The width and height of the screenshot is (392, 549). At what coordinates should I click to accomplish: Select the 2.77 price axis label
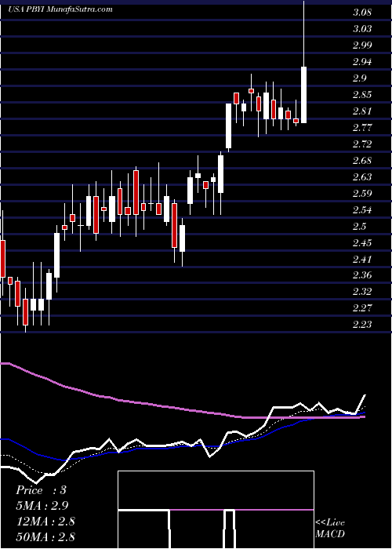(x=362, y=127)
